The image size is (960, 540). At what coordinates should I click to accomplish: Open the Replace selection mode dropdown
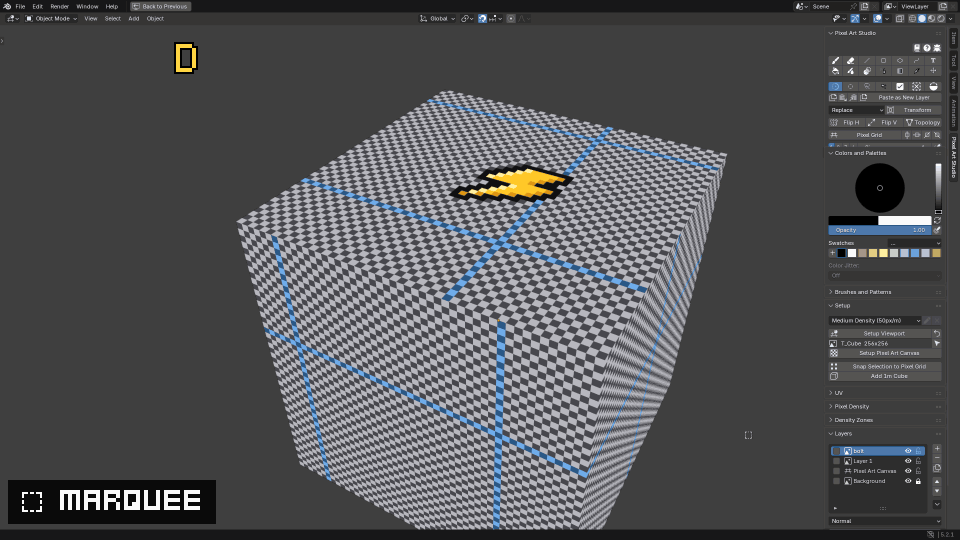click(x=857, y=110)
